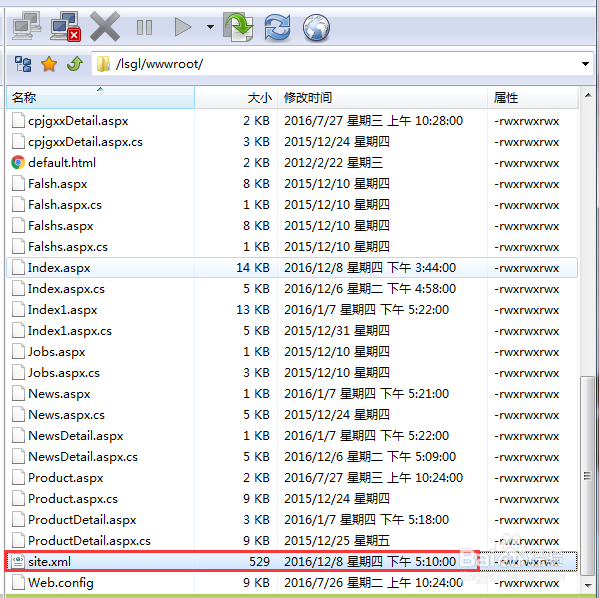Open the dropdown arrow beside play icon
Viewport: 599px width, 598px height.
point(210,27)
